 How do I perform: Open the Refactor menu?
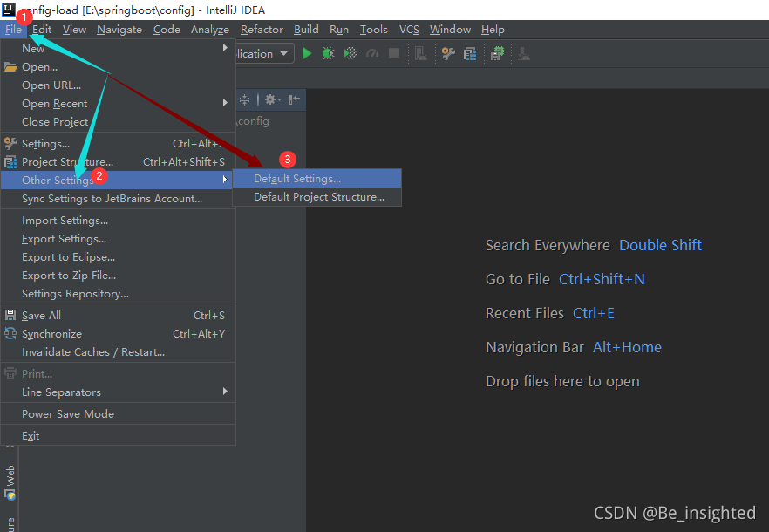coord(262,30)
